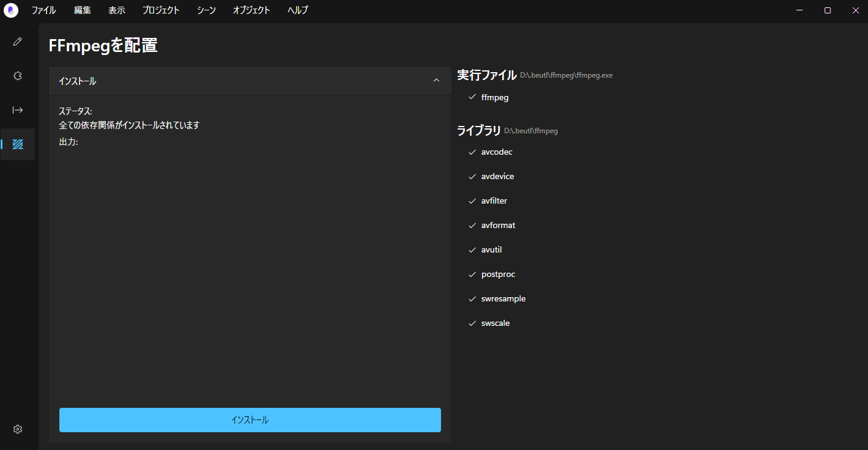868x450 pixels.
Task: Click the checkmark beside avcodec
Action: (x=472, y=152)
